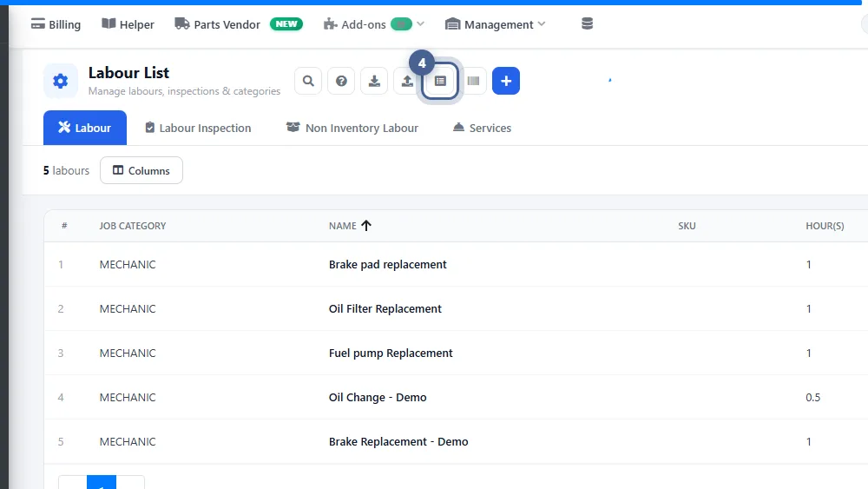Switch to Non Inventory Labour tab
Screen dimensions: 868x489
point(352,128)
